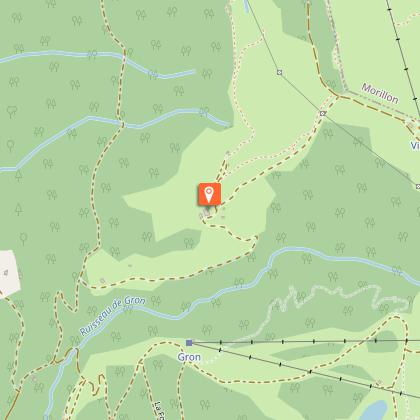
Task: Click the small grey building near the bottom-left path
Action: pos(34,379)
